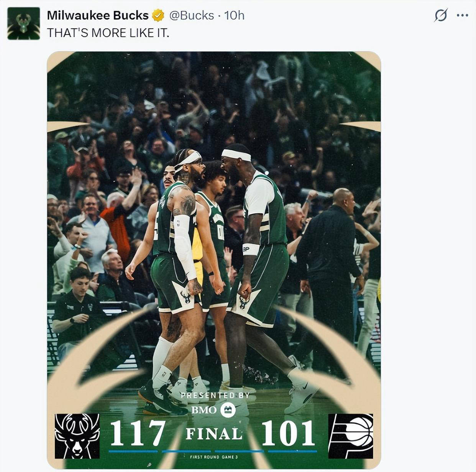Click the BMO sponsor logo

point(213,410)
